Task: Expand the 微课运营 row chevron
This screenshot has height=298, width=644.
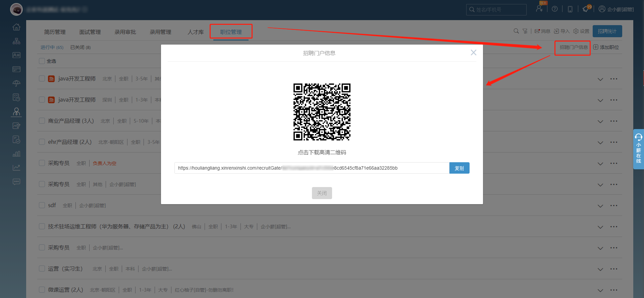Action: click(x=600, y=290)
